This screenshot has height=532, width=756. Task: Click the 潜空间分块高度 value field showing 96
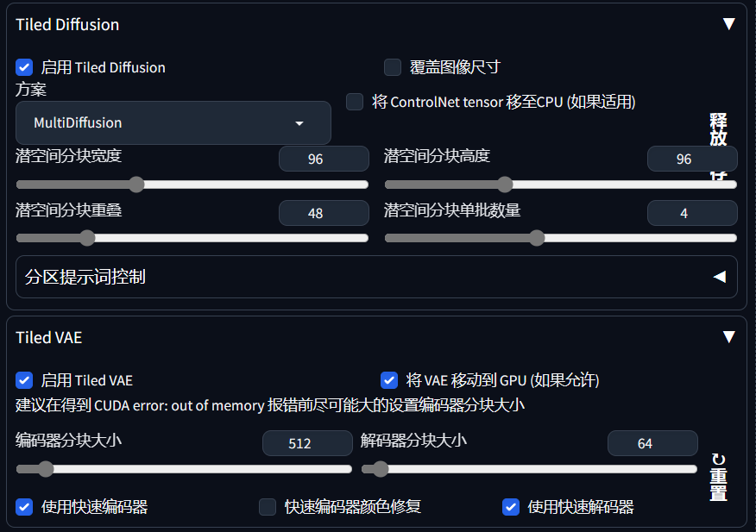pos(692,159)
